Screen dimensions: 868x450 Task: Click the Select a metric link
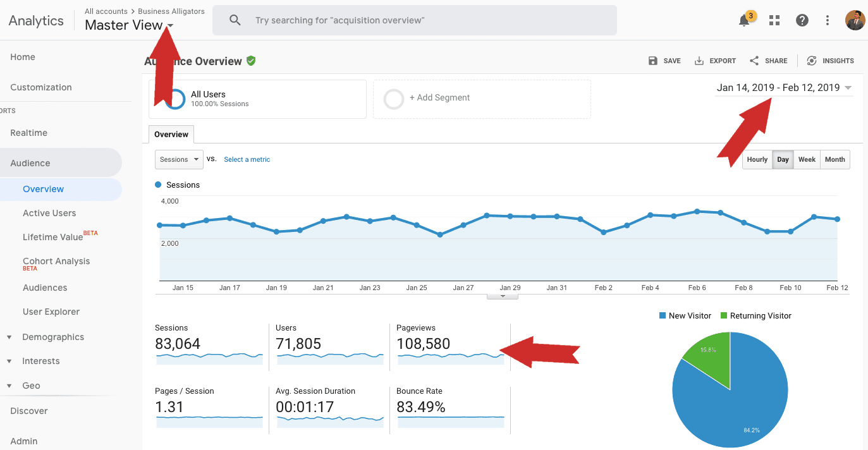[x=247, y=160]
